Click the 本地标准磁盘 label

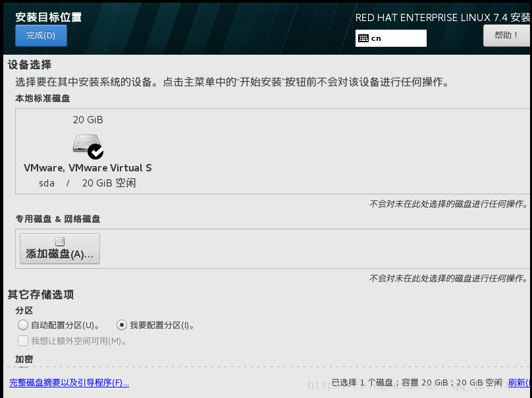click(x=42, y=98)
